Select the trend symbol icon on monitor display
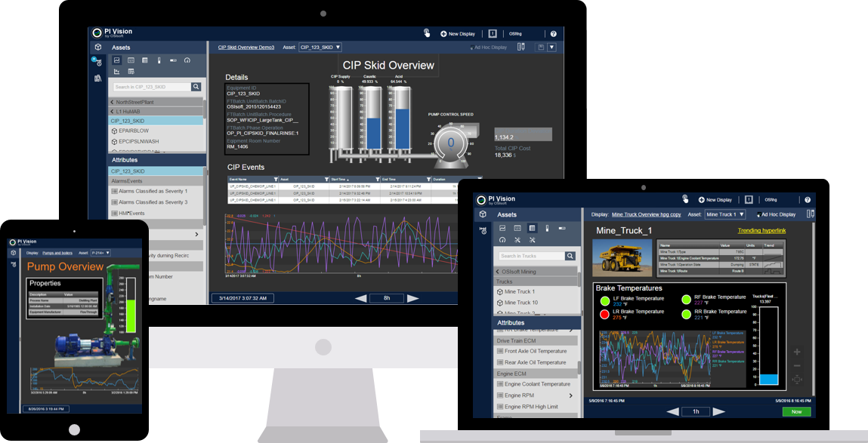868x443 pixels. pos(117,60)
